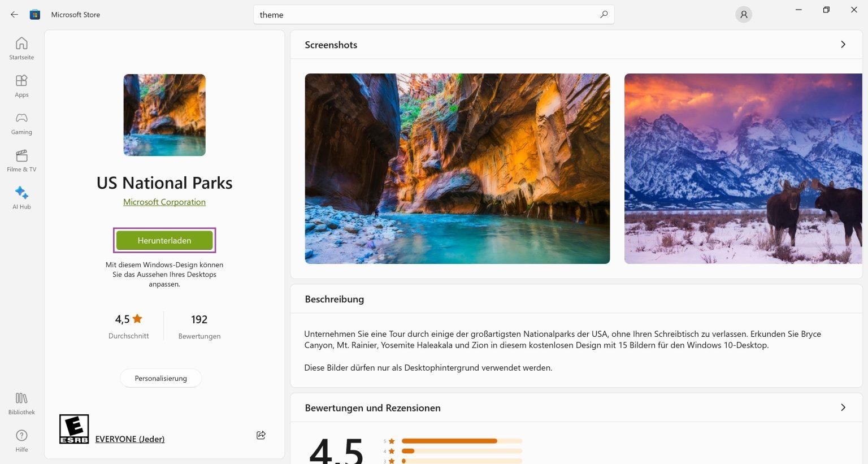This screenshot has height=464, width=868.
Task: Expand all Screenshots with the chevron
Action: pos(843,44)
